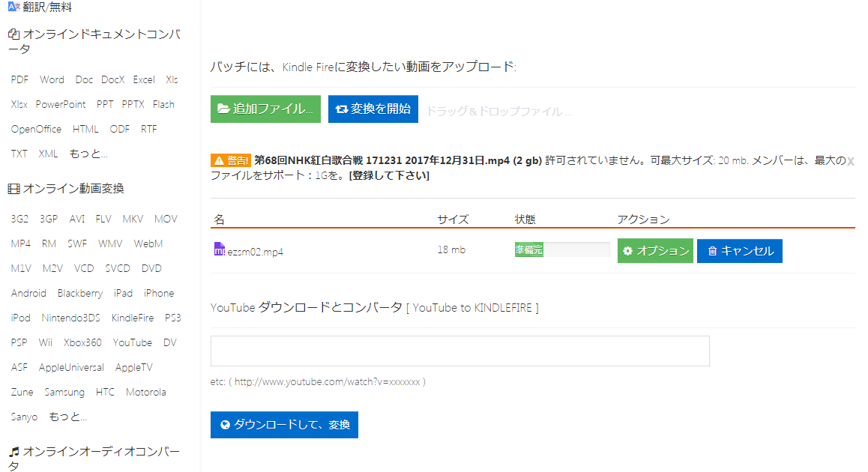Viewport: 868px width, 472px height.
Task: Select the WebM video format
Action: pyautogui.click(x=148, y=243)
